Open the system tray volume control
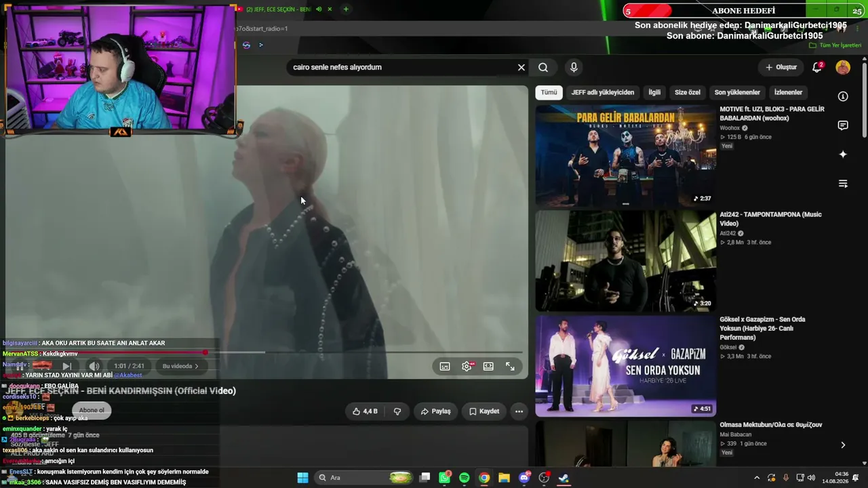The width and height of the screenshot is (868, 488). (x=812, y=478)
